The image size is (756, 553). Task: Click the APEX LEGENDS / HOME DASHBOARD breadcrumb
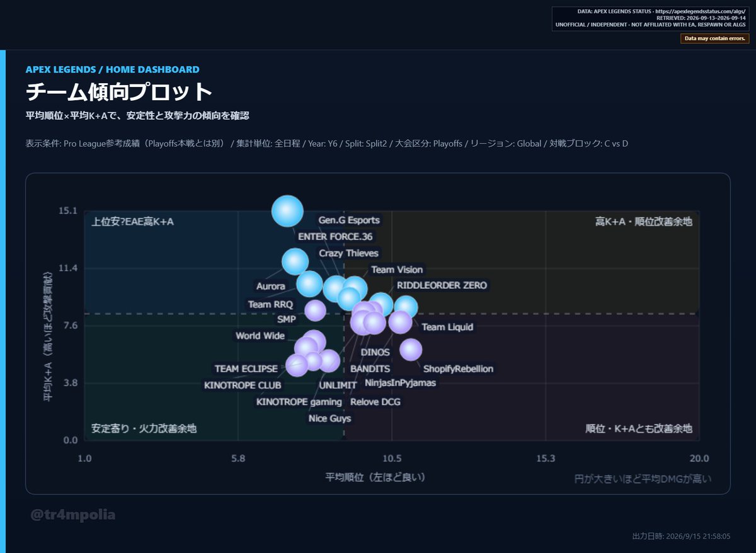113,69
